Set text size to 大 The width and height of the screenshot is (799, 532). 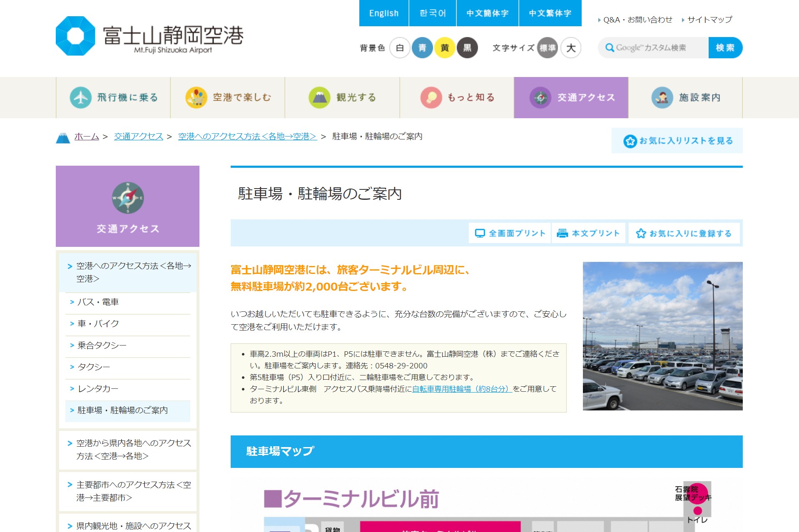point(571,48)
